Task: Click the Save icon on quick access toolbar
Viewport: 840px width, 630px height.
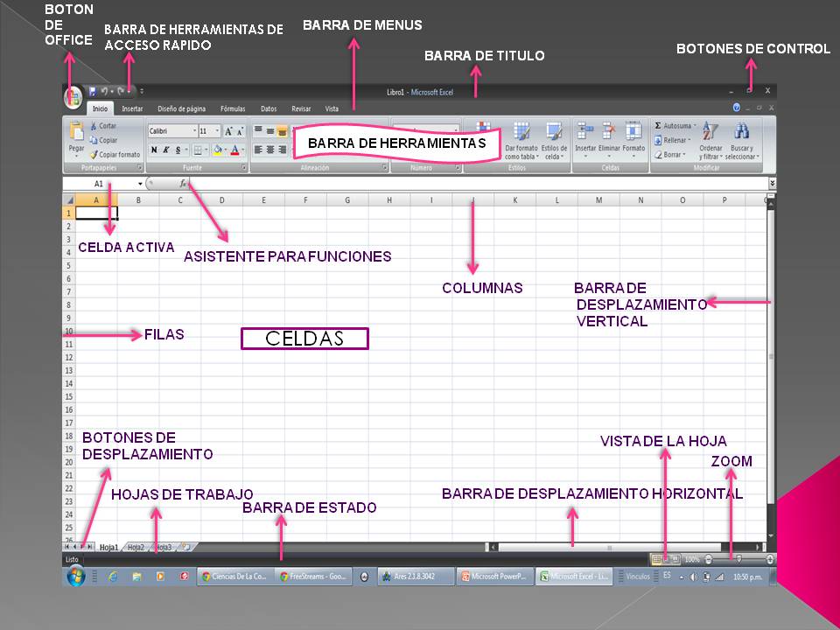Action: (93, 91)
